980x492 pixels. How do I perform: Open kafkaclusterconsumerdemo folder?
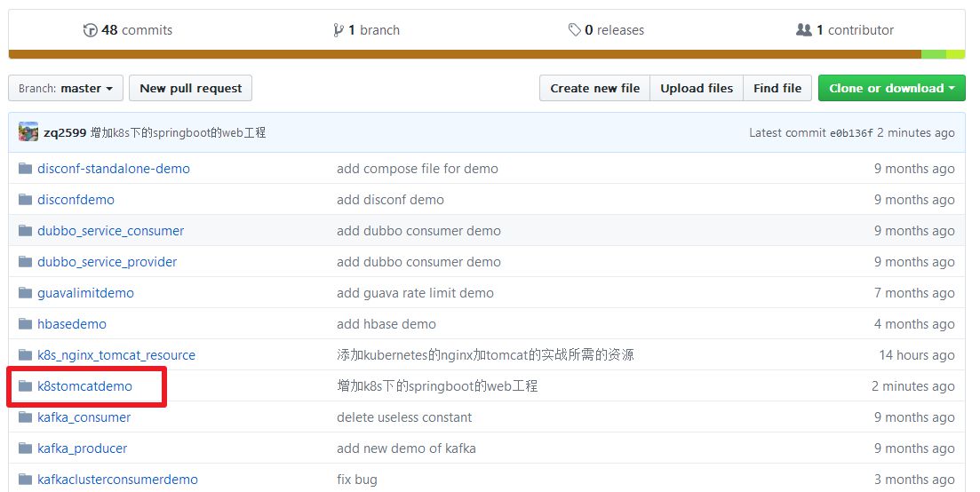pos(117,480)
